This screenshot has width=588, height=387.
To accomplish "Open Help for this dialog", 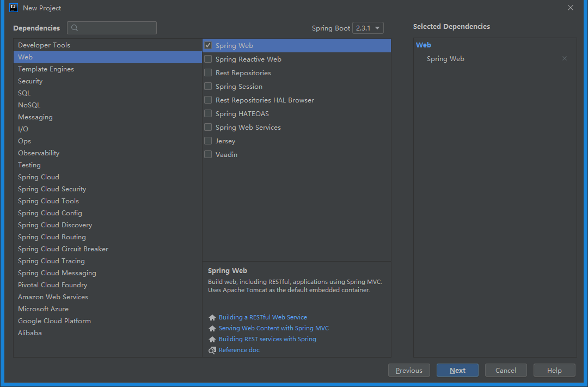I will [x=554, y=371].
